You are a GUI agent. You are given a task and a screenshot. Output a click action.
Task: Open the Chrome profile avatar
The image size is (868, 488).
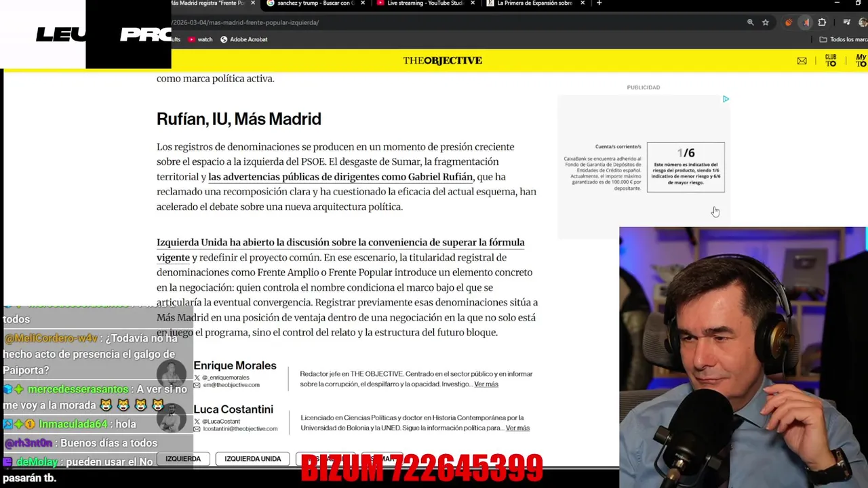(x=863, y=22)
